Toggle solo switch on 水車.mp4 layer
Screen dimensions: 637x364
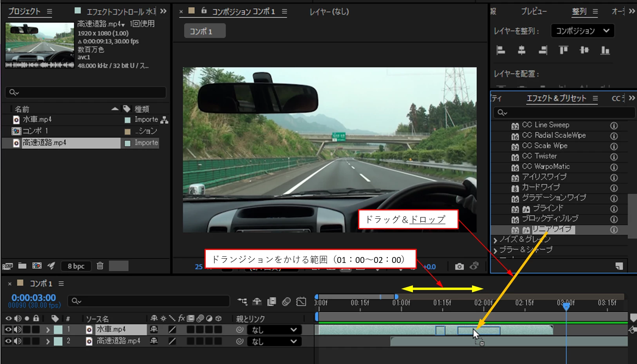pyautogui.click(x=27, y=330)
